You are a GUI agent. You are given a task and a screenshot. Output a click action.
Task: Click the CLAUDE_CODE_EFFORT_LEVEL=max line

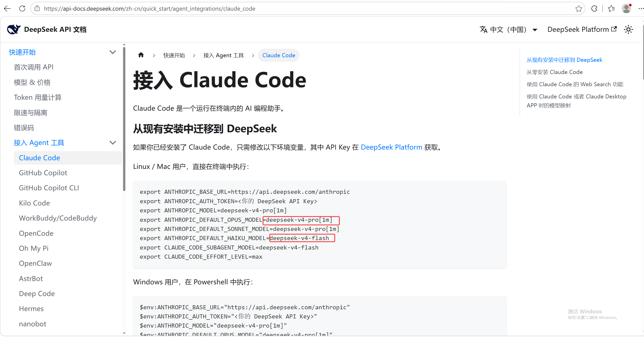click(x=201, y=257)
